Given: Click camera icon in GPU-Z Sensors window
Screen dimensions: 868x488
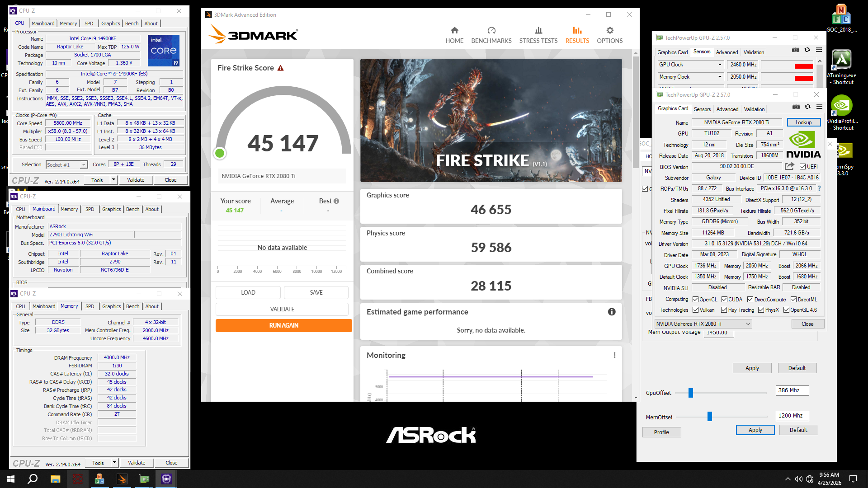Looking at the screenshot, I should click(x=796, y=50).
